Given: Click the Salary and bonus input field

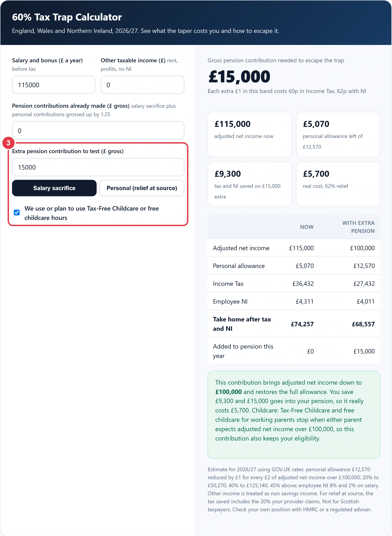Looking at the screenshot, I should click(54, 85).
